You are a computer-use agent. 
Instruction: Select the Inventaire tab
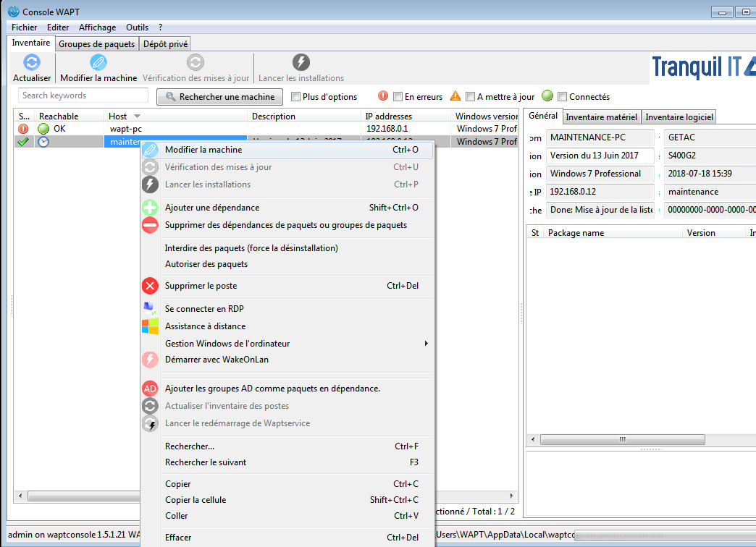[31, 43]
